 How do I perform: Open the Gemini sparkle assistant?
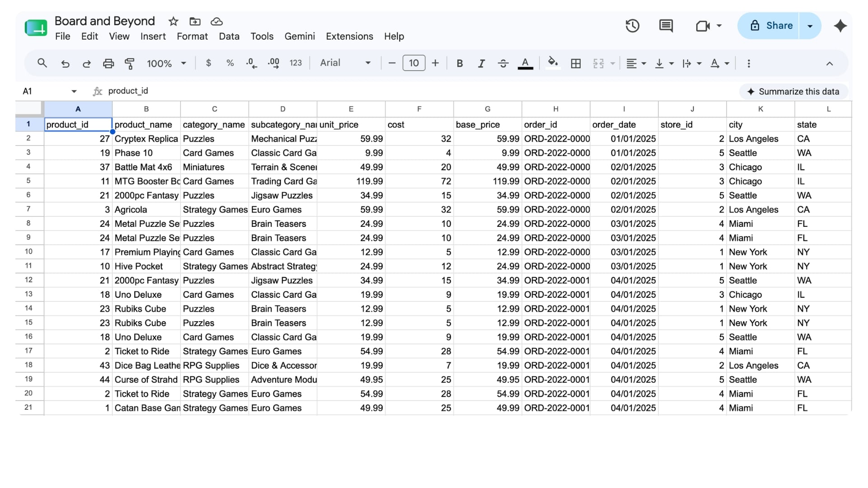[x=840, y=26]
